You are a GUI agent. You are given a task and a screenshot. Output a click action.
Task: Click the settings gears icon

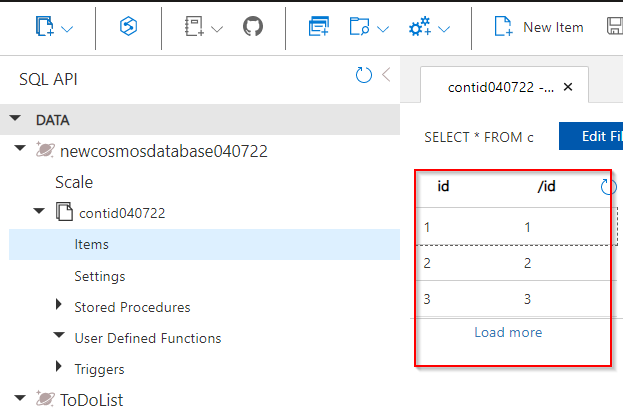click(x=420, y=27)
